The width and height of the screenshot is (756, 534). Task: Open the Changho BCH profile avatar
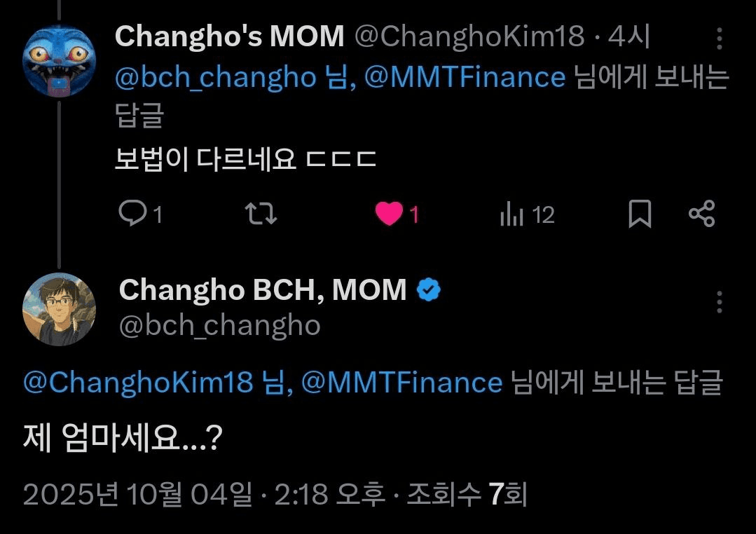point(59,309)
